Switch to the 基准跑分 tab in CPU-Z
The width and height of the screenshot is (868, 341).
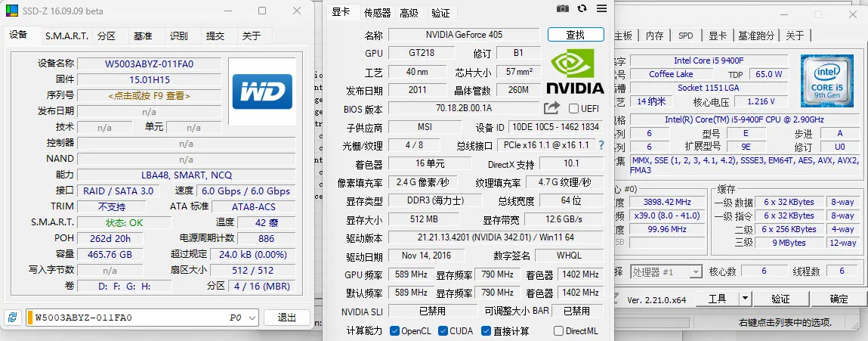click(755, 36)
